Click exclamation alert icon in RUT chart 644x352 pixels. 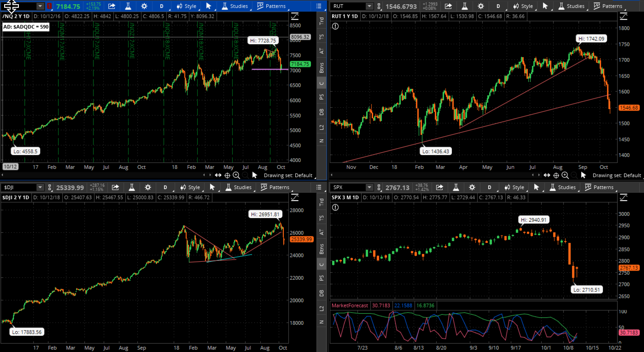(x=335, y=26)
